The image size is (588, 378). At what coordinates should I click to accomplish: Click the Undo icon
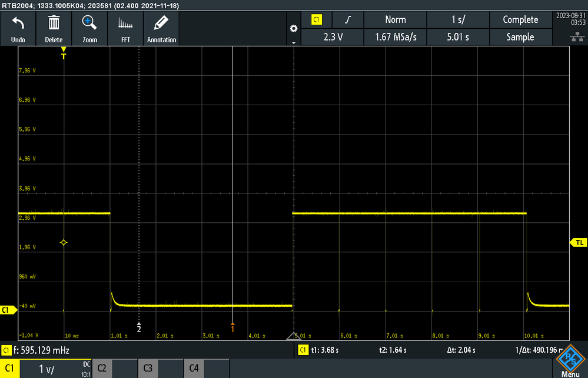tap(18, 28)
